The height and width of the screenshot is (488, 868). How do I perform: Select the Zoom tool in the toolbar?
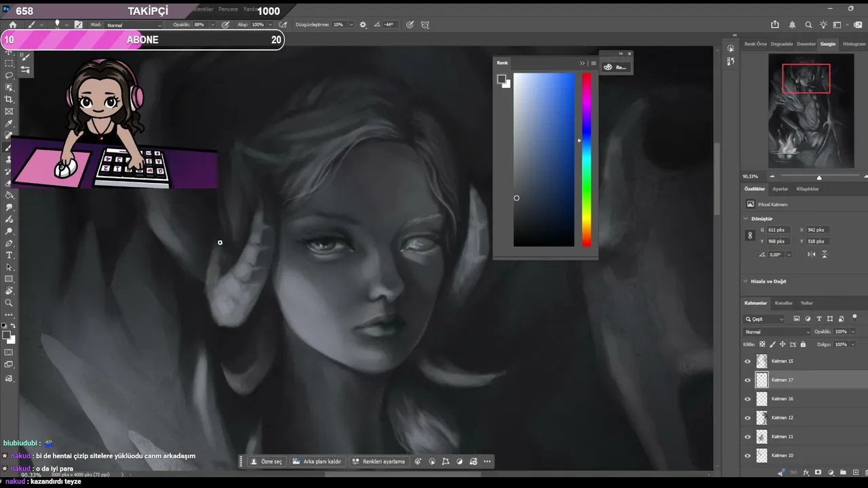pos(9,303)
